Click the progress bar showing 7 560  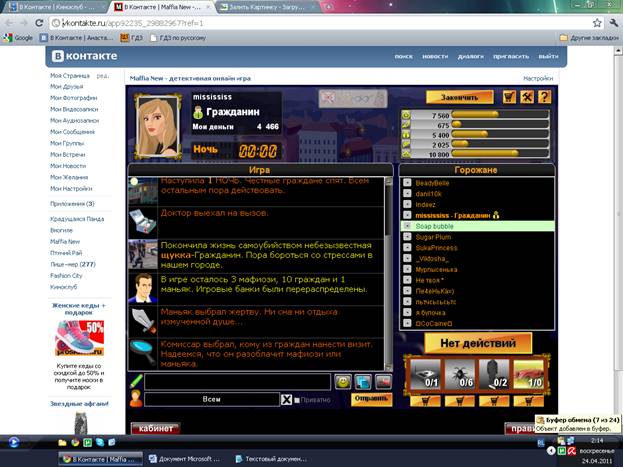click(500, 115)
